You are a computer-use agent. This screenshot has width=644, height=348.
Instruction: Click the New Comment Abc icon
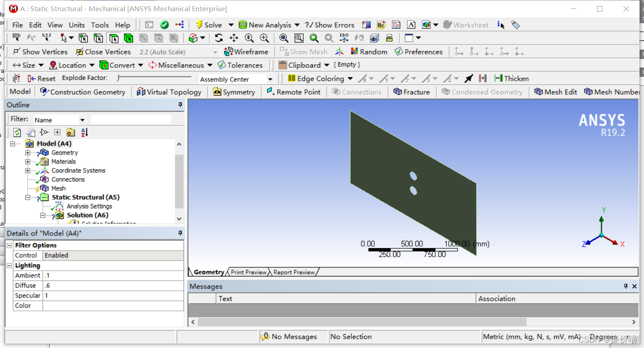click(x=381, y=25)
